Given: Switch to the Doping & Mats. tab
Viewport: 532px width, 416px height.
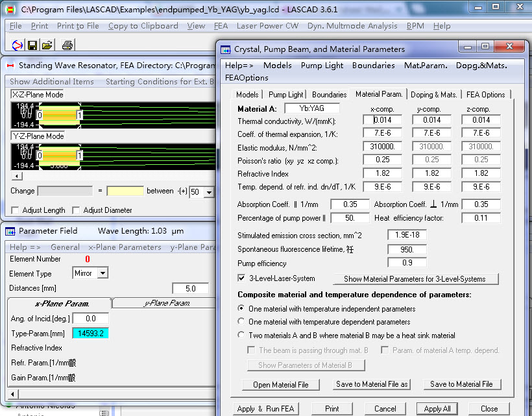Looking at the screenshot, I should [x=433, y=95].
